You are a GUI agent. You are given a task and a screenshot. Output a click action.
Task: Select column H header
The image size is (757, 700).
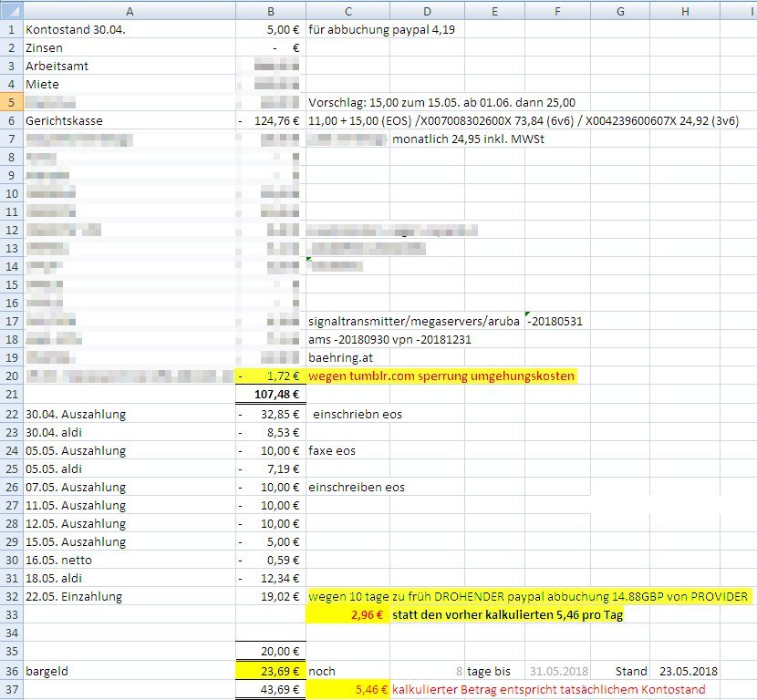[685, 10]
